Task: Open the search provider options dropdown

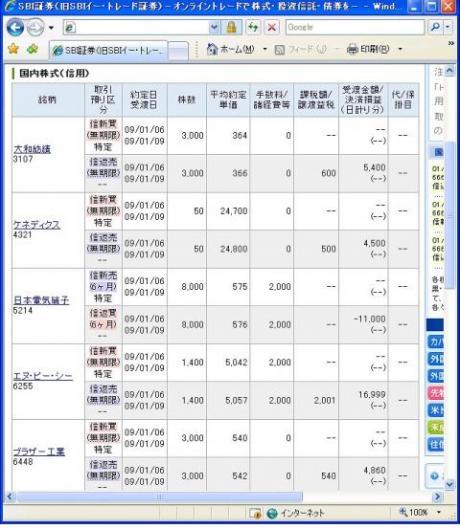Action: coord(448,27)
